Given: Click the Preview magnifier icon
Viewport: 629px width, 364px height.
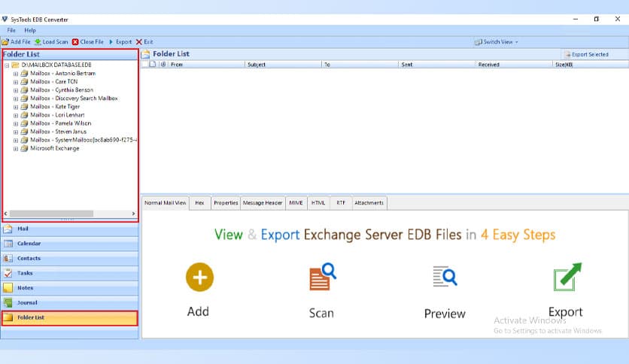Looking at the screenshot, I should pyautogui.click(x=445, y=277).
